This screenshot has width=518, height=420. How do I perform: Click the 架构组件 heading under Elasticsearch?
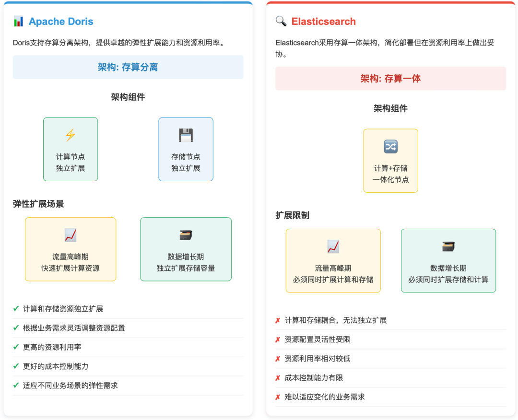[x=391, y=108]
